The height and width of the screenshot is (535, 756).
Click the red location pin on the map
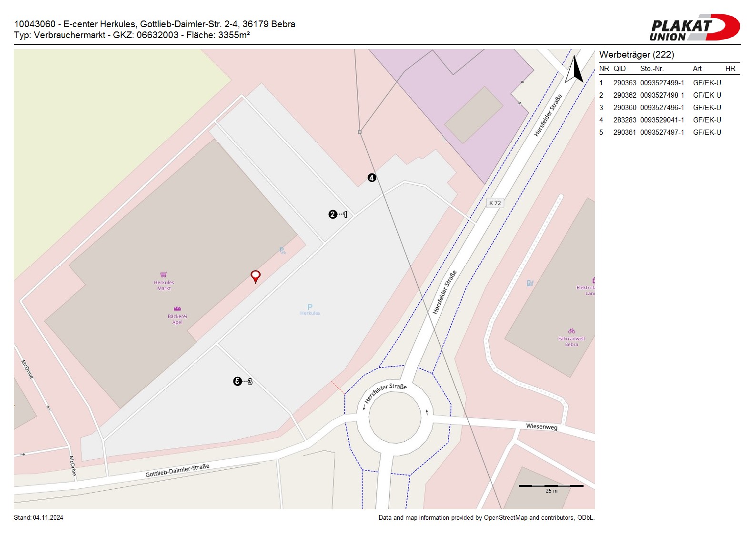(255, 276)
